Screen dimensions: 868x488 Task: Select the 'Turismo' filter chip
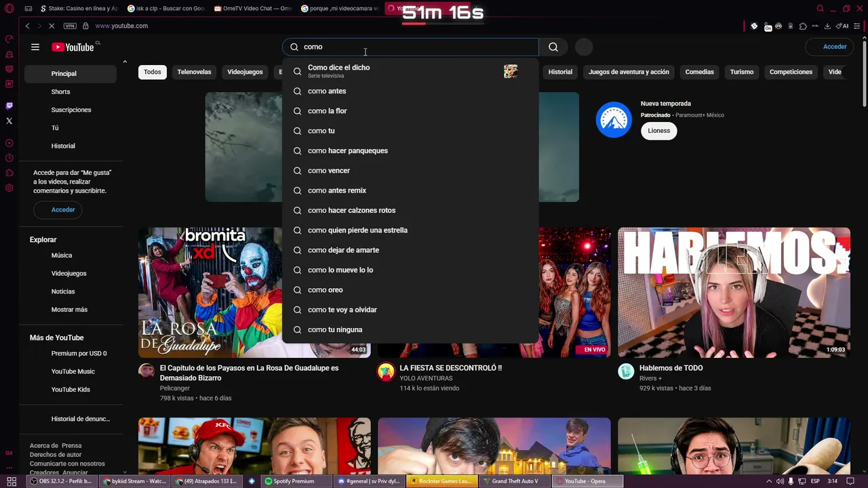click(x=742, y=72)
